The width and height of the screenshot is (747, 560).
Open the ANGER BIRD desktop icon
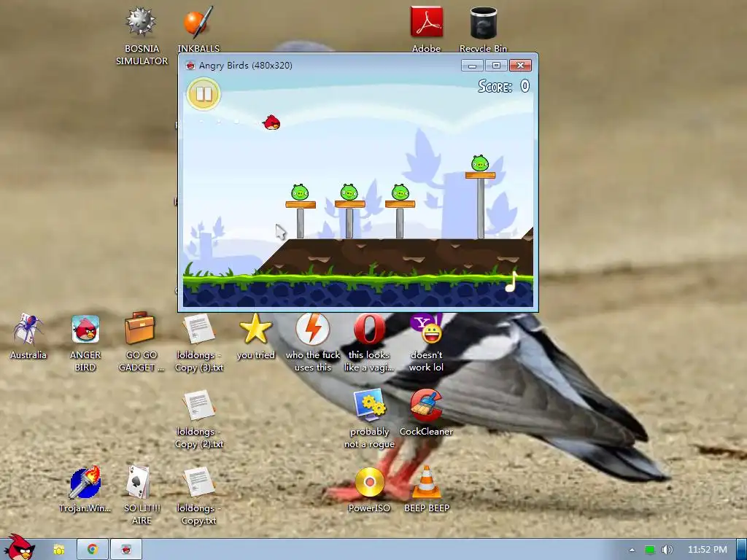(85, 343)
